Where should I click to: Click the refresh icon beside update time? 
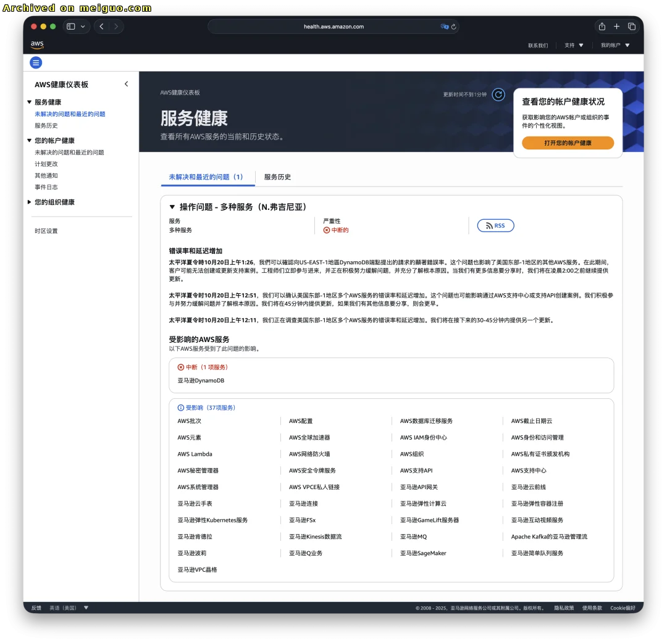(498, 94)
